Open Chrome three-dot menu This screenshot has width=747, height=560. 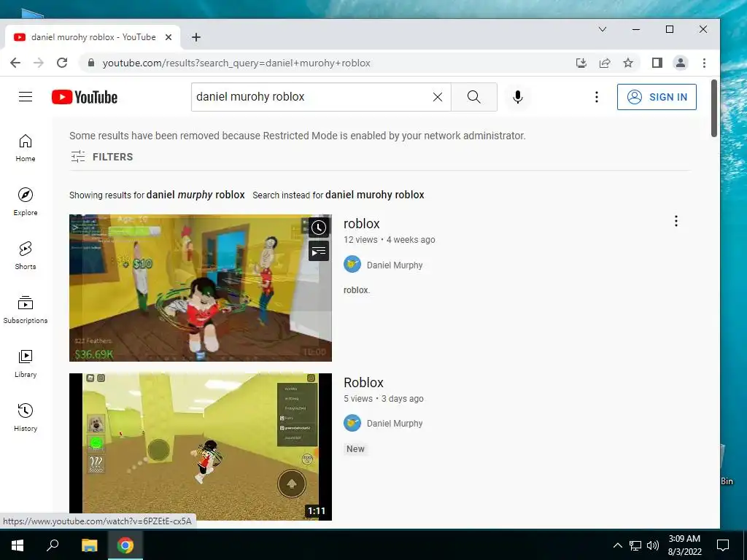704,63
